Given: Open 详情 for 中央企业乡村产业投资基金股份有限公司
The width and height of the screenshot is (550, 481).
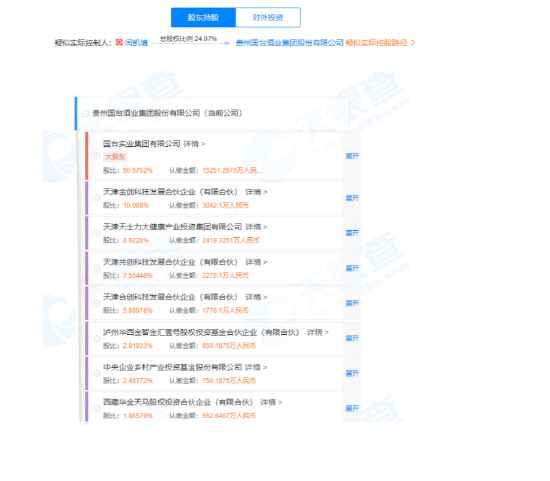Looking at the screenshot, I should (x=256, y=367).
